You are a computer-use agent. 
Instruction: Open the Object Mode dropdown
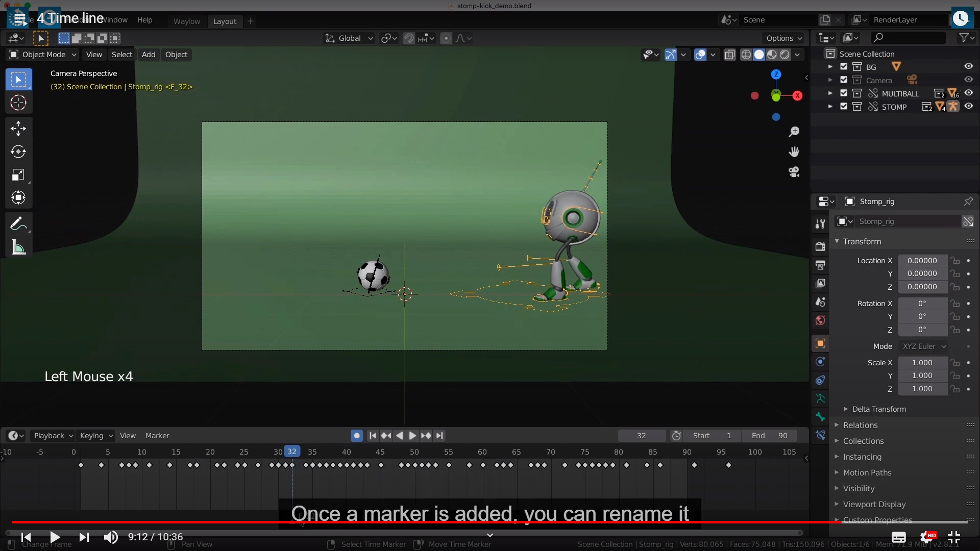pos(43,55)
